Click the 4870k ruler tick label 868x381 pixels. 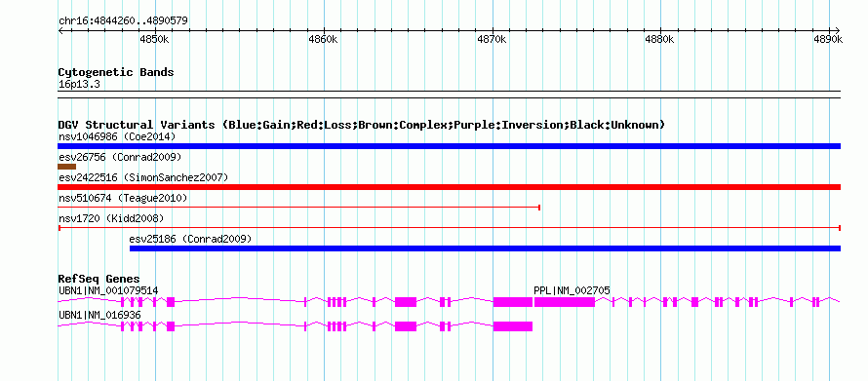(493, 40)
